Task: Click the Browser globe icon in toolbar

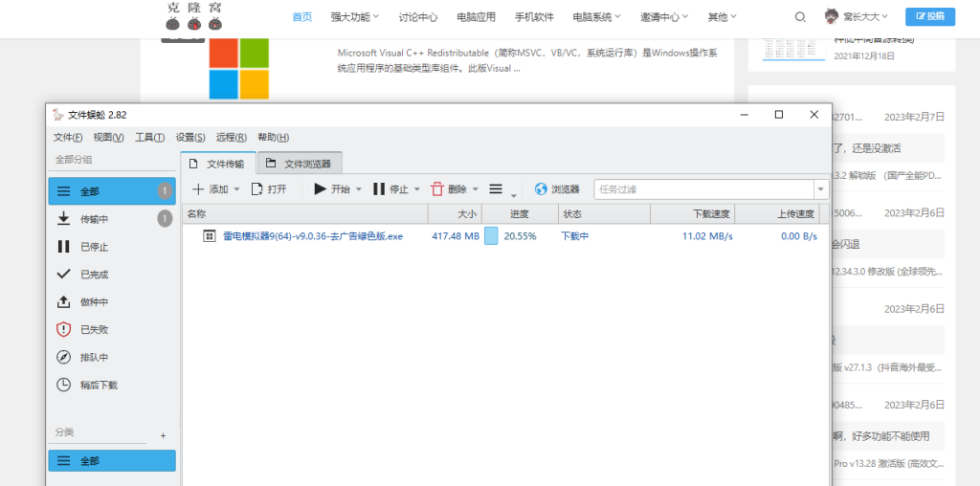Action: tap(541, 189)
